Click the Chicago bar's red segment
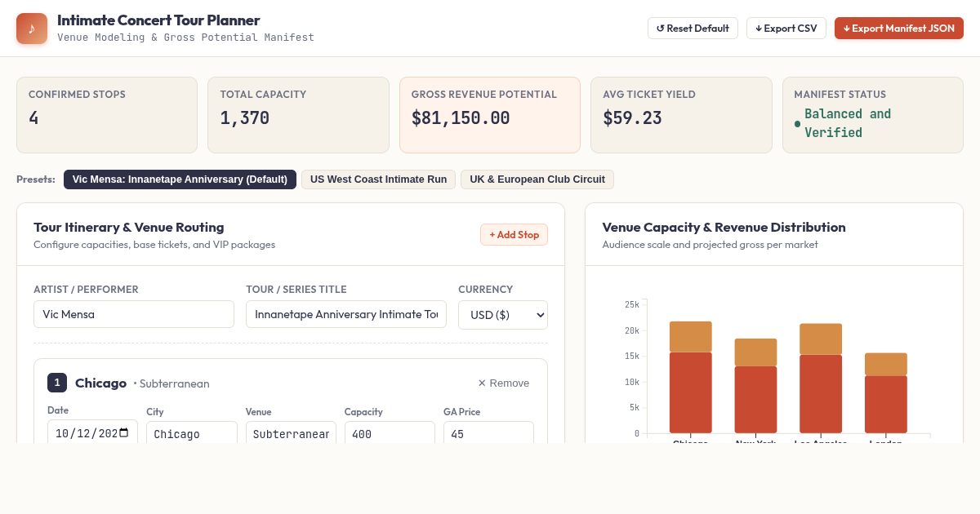This screenshot has width=980, height=514. 691,392
